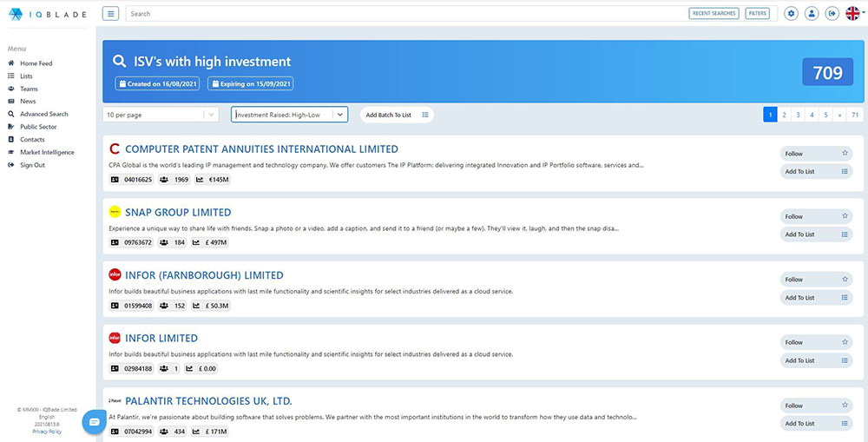The width and height of the screenshot is (868, 442).
Task: Open the settings gear icon
Action: point(792,13)
